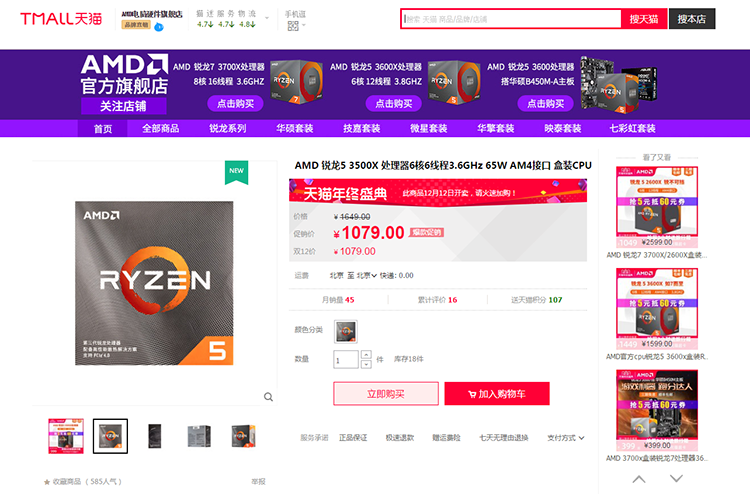
Task: Click the AMD 锐龙5 3500X product title
Action: [443, 165]
